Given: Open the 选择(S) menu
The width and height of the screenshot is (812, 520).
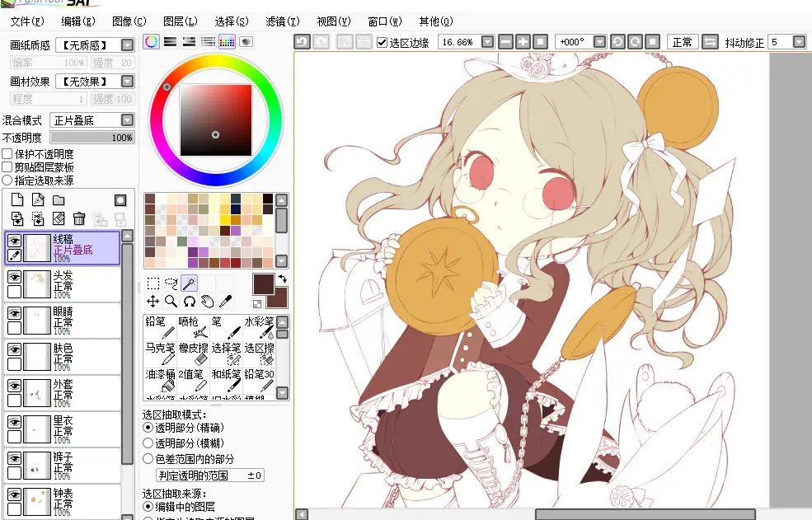Looking at the screenshot, I should point(232,21).
